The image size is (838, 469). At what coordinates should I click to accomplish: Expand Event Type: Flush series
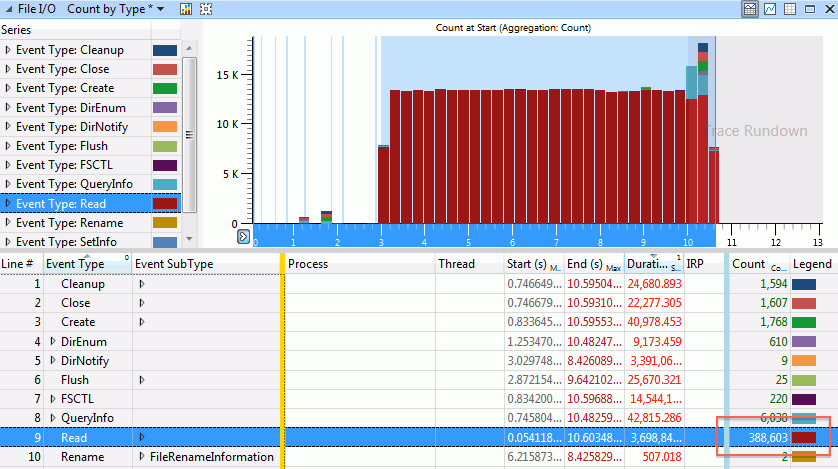(7, 146)
